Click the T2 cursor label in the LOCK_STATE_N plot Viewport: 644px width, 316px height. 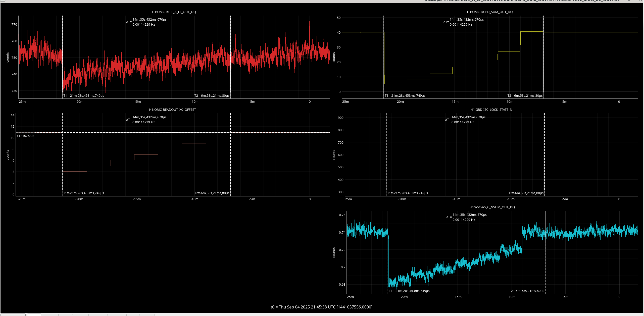(x=526, y=193)
